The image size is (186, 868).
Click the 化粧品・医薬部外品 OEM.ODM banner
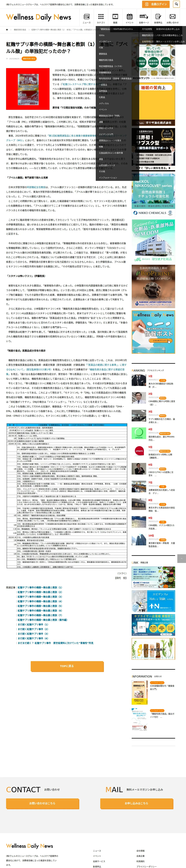tap(153, 241)
